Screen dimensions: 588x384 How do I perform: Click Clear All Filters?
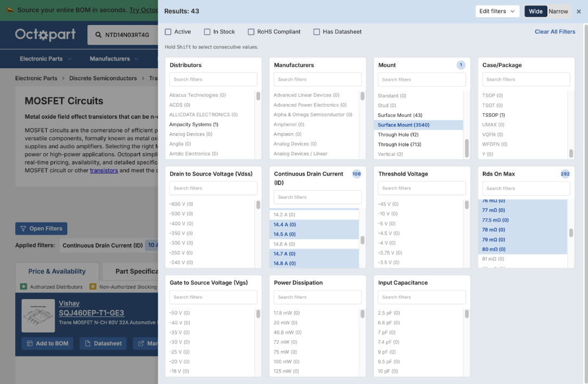(554, 32)
